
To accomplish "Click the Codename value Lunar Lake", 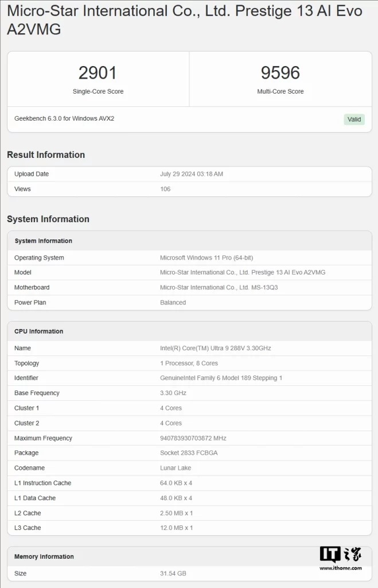I will click(176, 468).
